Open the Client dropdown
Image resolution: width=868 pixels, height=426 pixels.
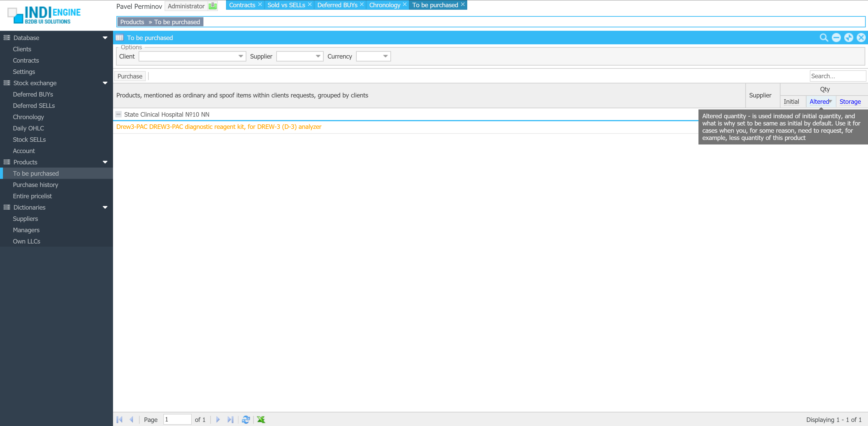tap(241, 56)
